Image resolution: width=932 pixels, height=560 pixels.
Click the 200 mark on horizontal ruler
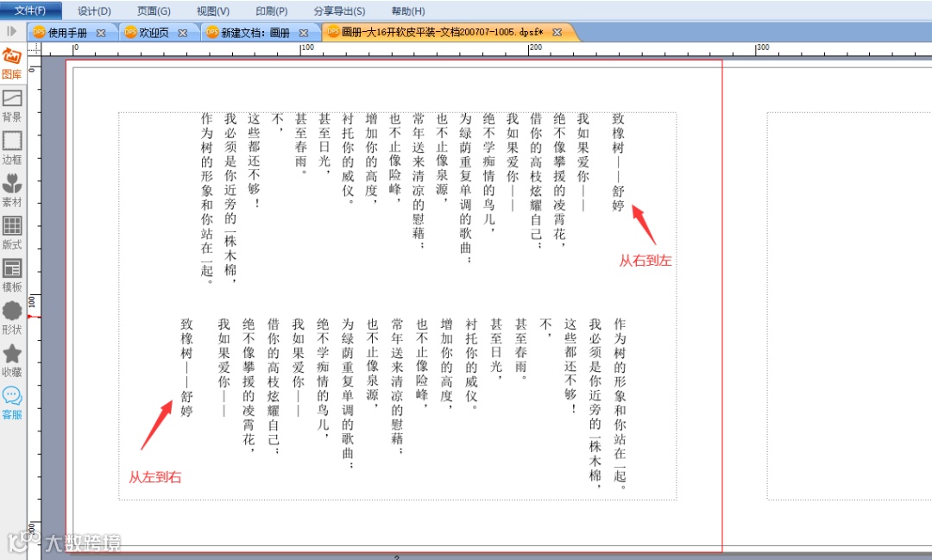[536, 47]
